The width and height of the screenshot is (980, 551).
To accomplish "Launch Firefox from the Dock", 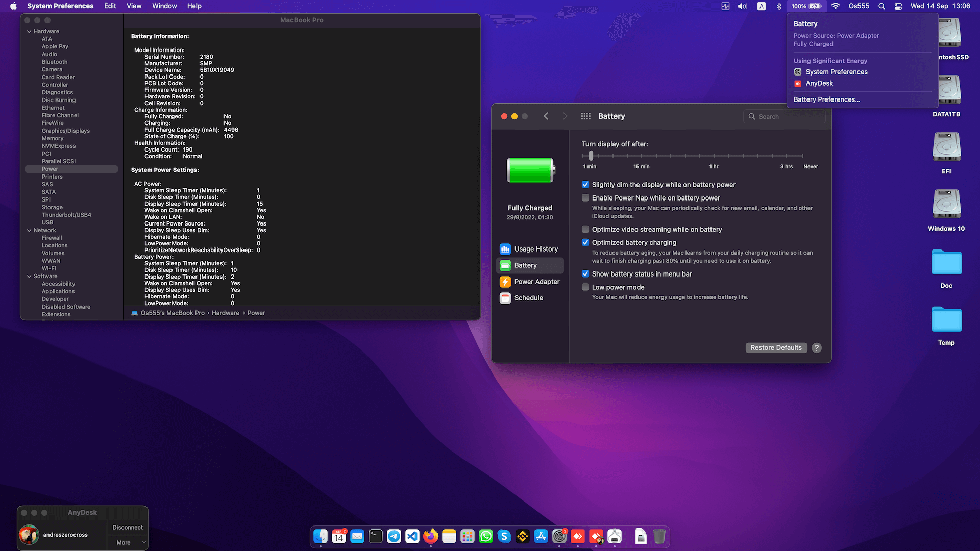I will tap(430, 537).
